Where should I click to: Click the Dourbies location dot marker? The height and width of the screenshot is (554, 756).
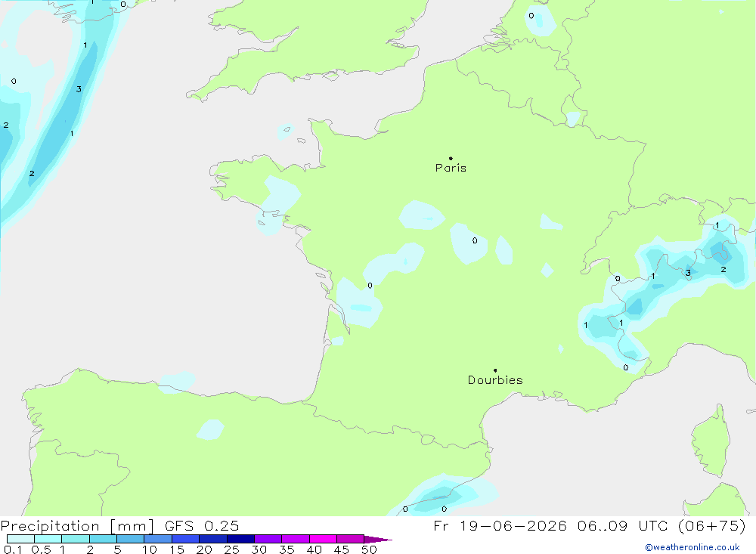[x=495, y=370]
